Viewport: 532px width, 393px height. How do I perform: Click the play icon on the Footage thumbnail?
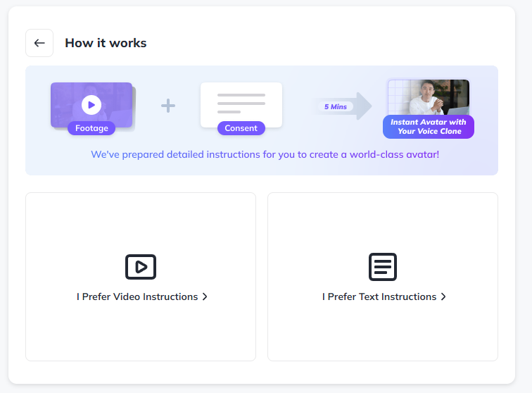(91, 105)
